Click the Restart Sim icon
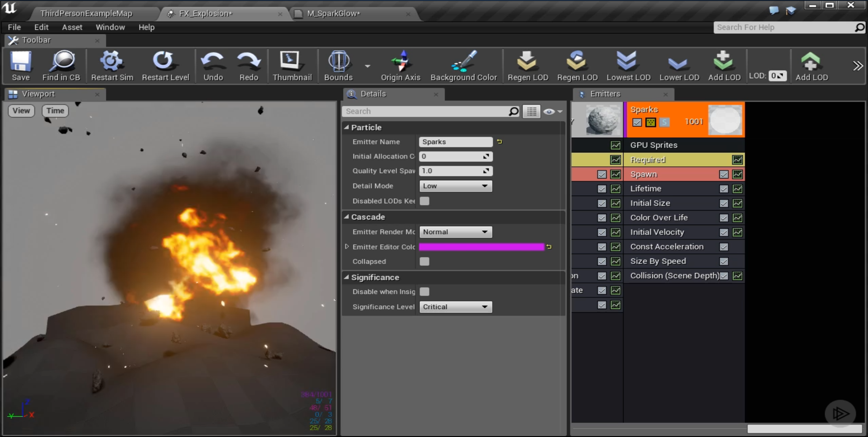868x437 pixels. tap(112, 66)
